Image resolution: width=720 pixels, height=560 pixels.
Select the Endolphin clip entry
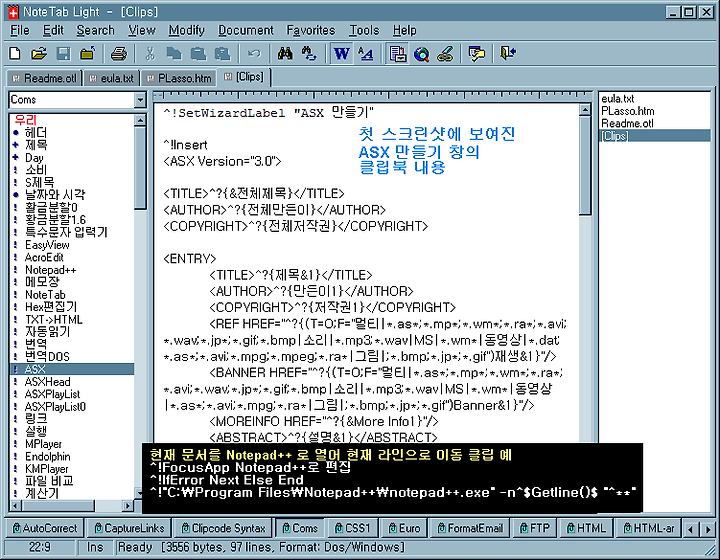pyautogui.click(x=48, y=457)
